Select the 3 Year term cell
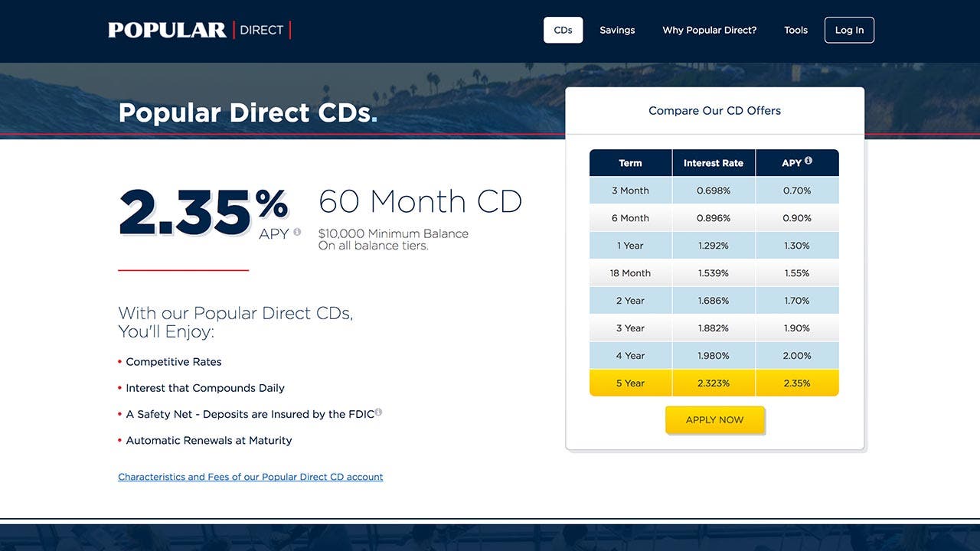The width and height of the screenshot is (980, 551). coord(630,328)
